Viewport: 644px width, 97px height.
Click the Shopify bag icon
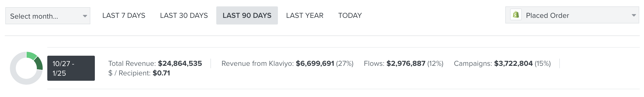click(516, 15)
